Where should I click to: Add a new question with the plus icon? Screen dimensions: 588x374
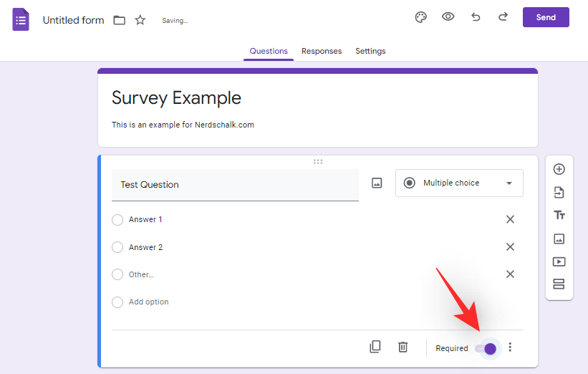(559, 170)
